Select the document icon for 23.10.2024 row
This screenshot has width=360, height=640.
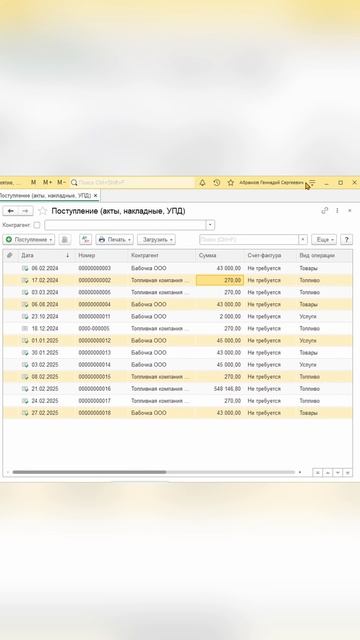point(25,316)
